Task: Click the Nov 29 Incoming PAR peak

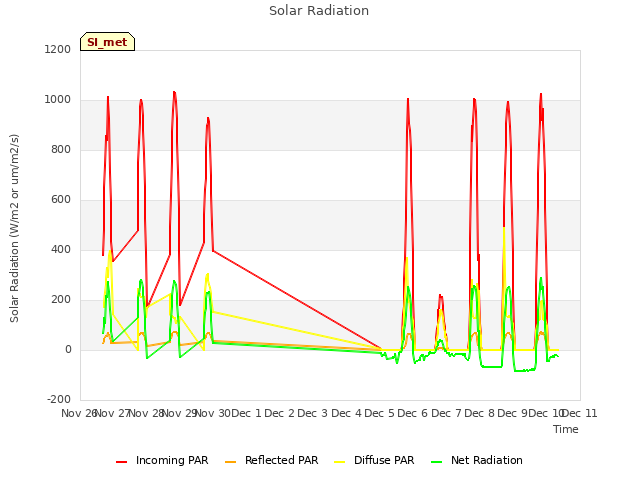Action: pyautogui.click(x=174, y=92)
